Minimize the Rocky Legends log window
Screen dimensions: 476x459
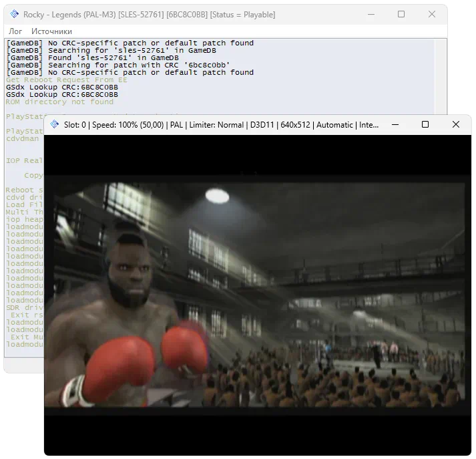point(371,14)
